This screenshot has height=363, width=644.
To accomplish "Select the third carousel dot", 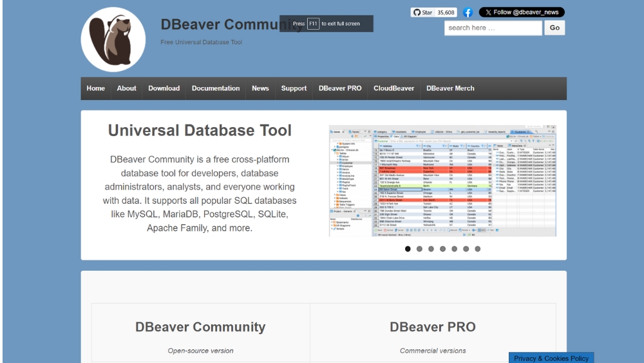I will [x=431, y=249].
